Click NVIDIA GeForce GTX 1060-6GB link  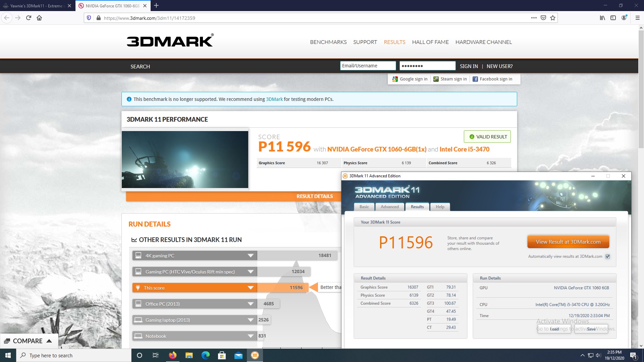pos(377,149)
